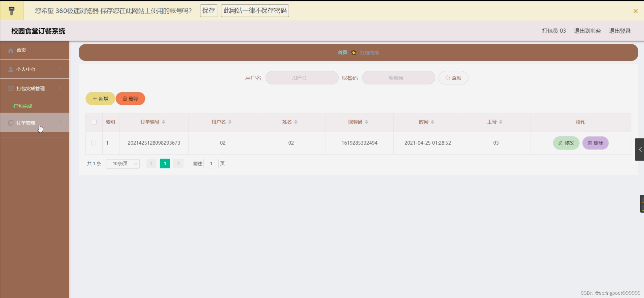
Task: Sort by 取餐码 column arrows
Action: point(366,122)
